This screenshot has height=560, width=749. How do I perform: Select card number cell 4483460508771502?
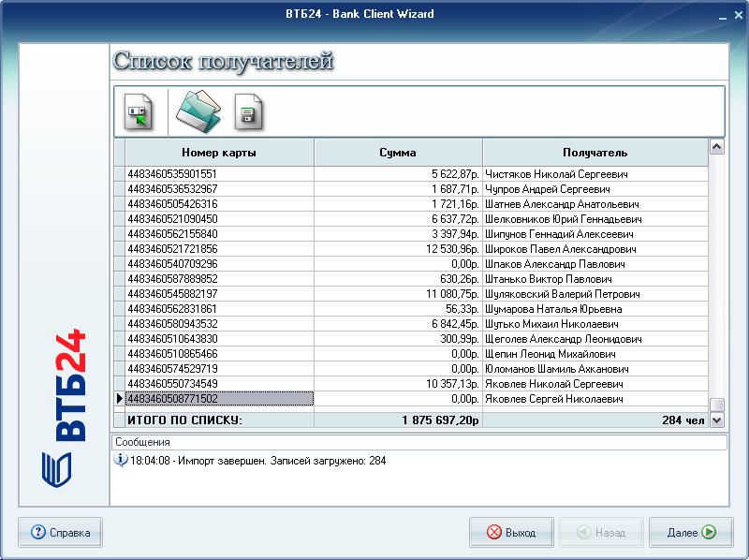tap(219, 399)
